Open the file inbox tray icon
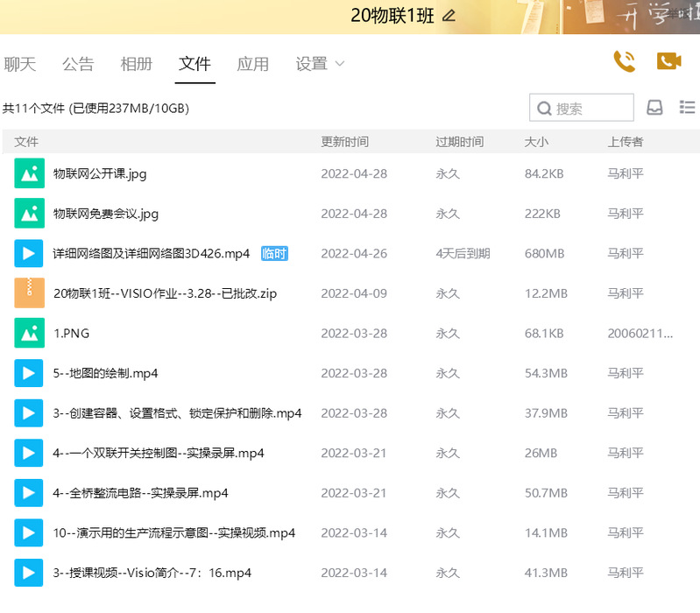The height and width of the screenshot is (613, 700). point(654,108)
